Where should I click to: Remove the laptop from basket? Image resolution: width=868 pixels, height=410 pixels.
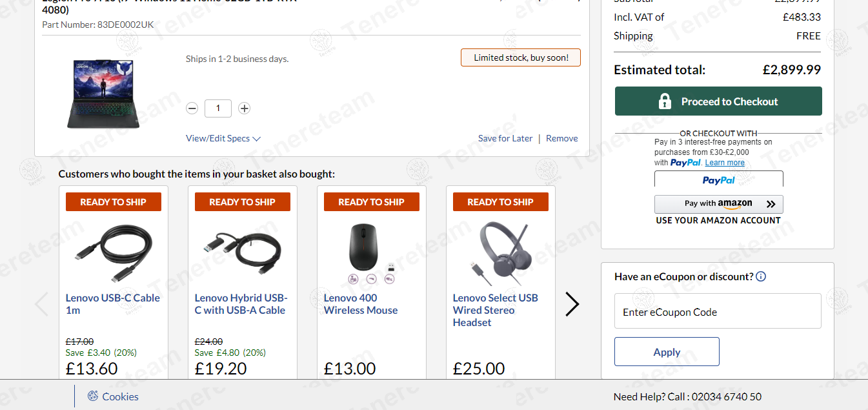[x=561, y=138]
